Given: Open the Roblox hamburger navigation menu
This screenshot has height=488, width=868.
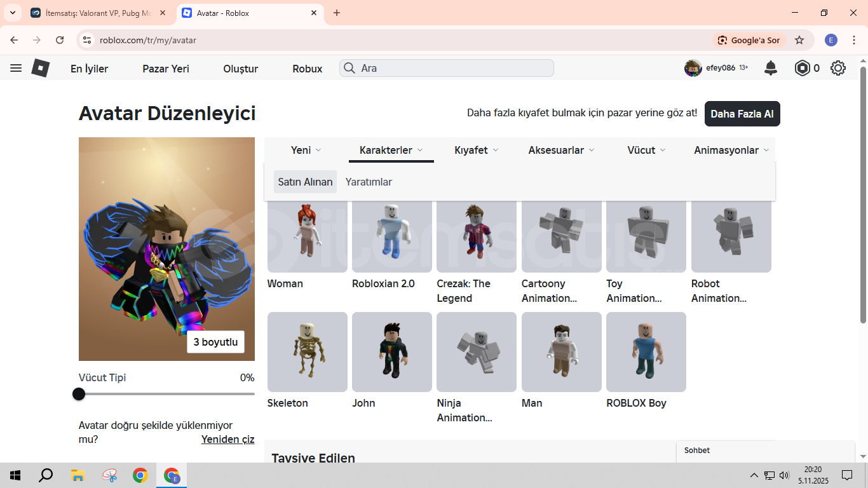Looking at the screenshot, I should (x=16, y=68).
